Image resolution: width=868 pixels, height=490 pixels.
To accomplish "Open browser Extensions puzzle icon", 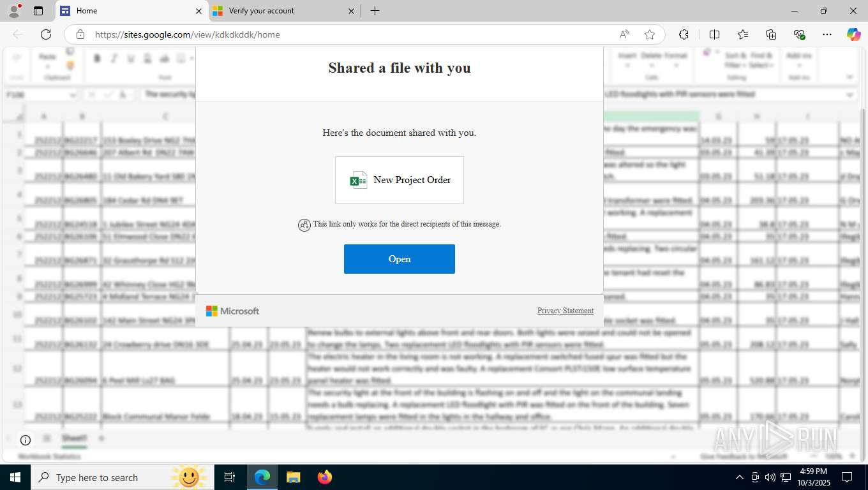I will point(684,34).
